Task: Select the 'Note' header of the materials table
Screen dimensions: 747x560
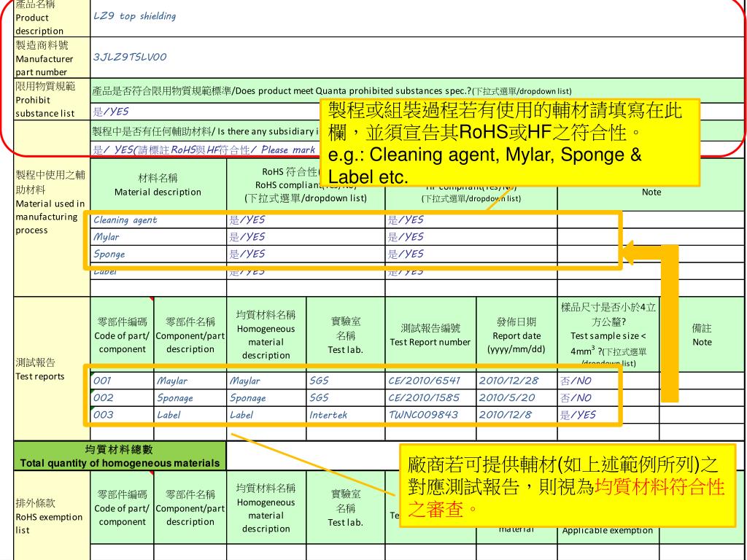Action: 651,192
